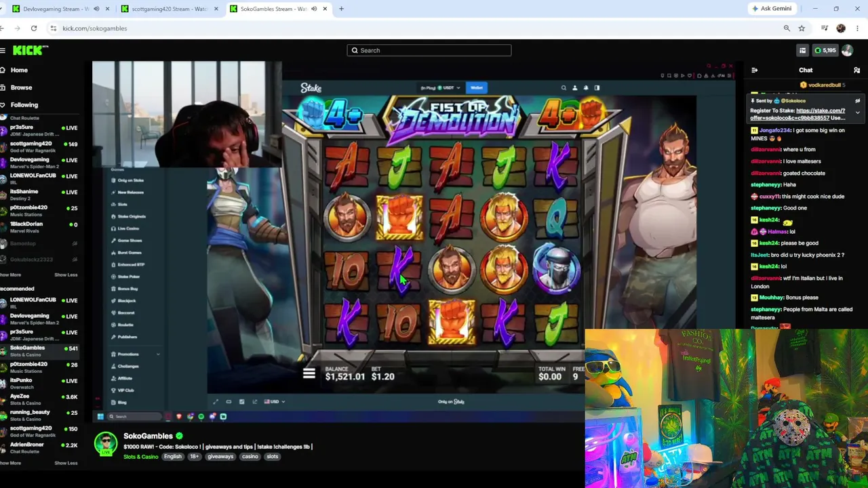Click the Stake logo
The image size is (868, 488).
[311, 88]
